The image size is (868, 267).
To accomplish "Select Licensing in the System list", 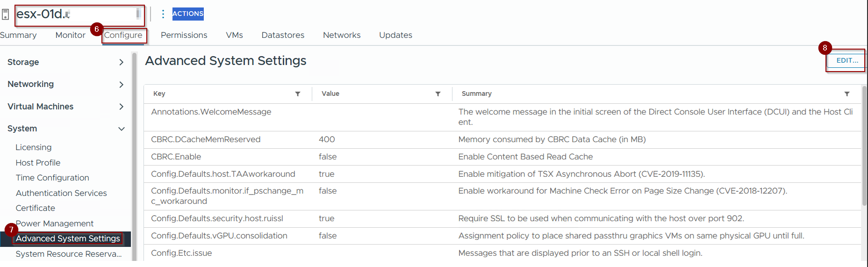I will pyautogui.click(x=34, y=147).
